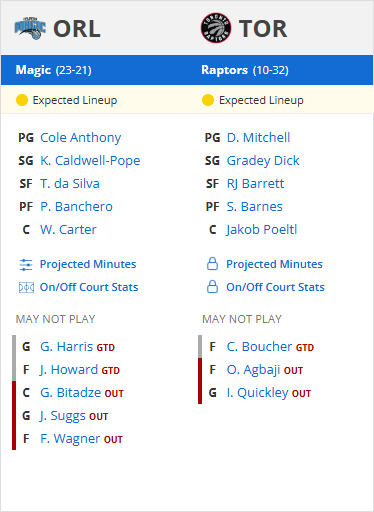The width and height of the screenshot is (374, 512).
Task: Click the Magic projected minutes sliders icon
Action: pos(26,265)
